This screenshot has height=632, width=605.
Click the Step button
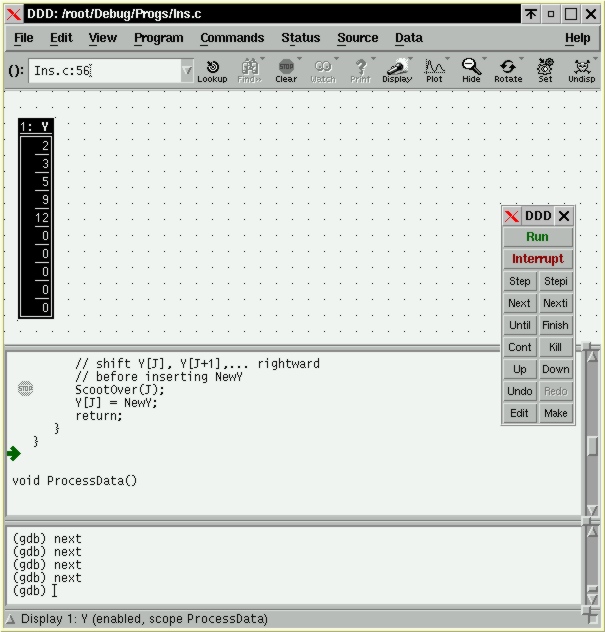[520, 281]
